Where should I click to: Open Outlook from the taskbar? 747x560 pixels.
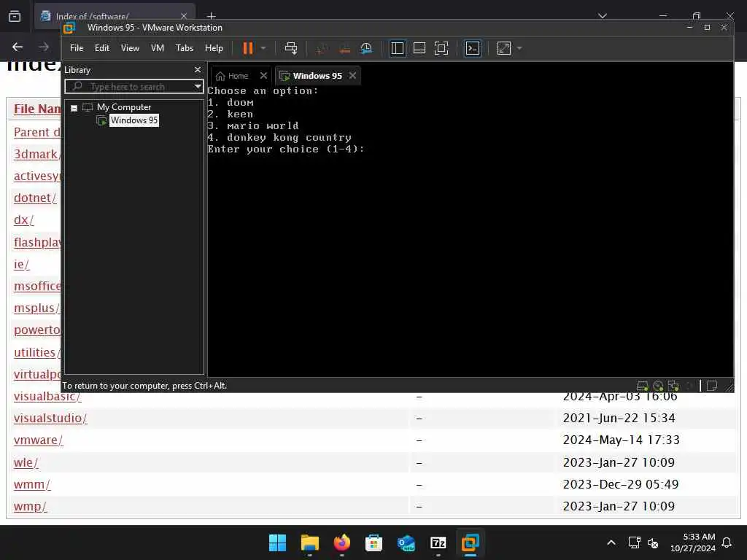(x=406, y=542)
